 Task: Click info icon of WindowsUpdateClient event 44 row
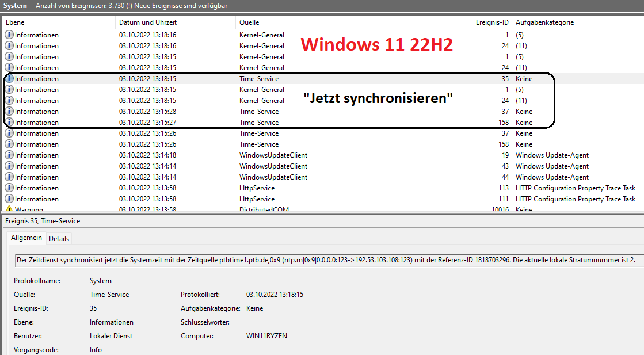(x=9, y=177)
